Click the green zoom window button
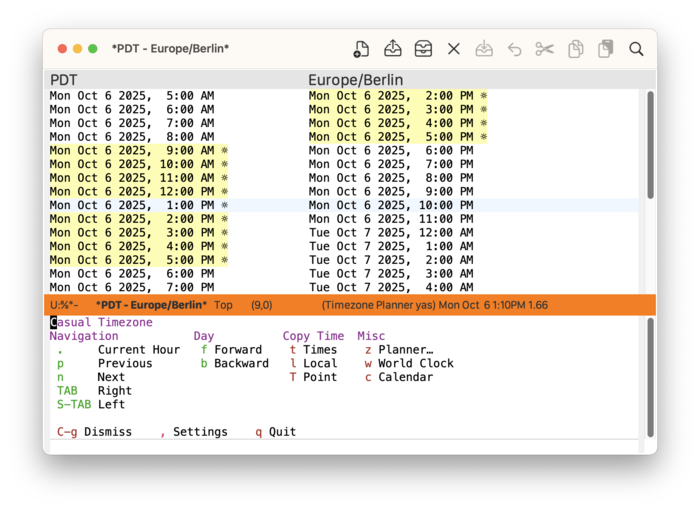700x511 pixels. coord(93,49)
